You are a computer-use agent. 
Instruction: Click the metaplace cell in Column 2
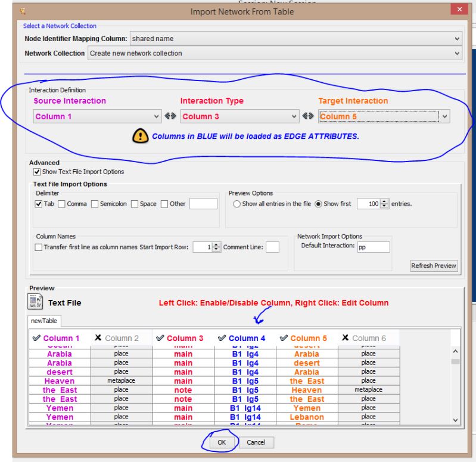pos(121,380)
